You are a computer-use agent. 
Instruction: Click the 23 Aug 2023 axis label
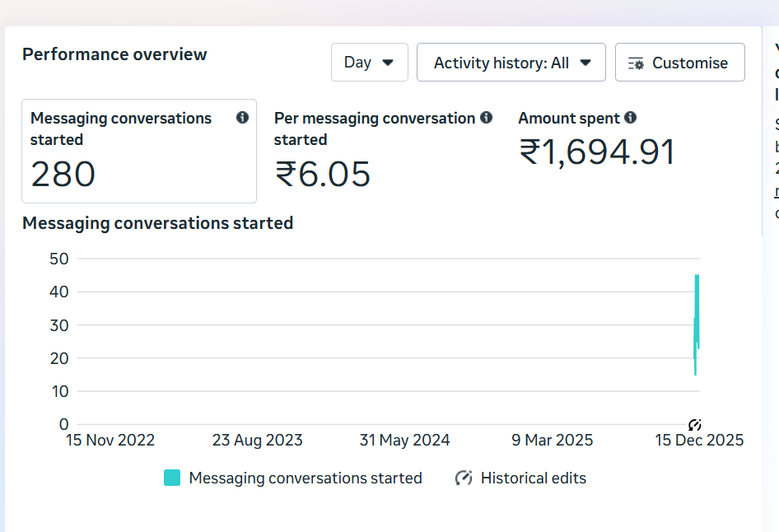coord(258,440)
